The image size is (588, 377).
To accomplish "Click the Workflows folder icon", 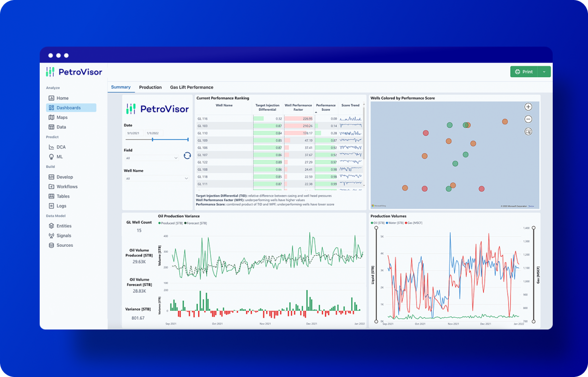I will coord(51,187).
